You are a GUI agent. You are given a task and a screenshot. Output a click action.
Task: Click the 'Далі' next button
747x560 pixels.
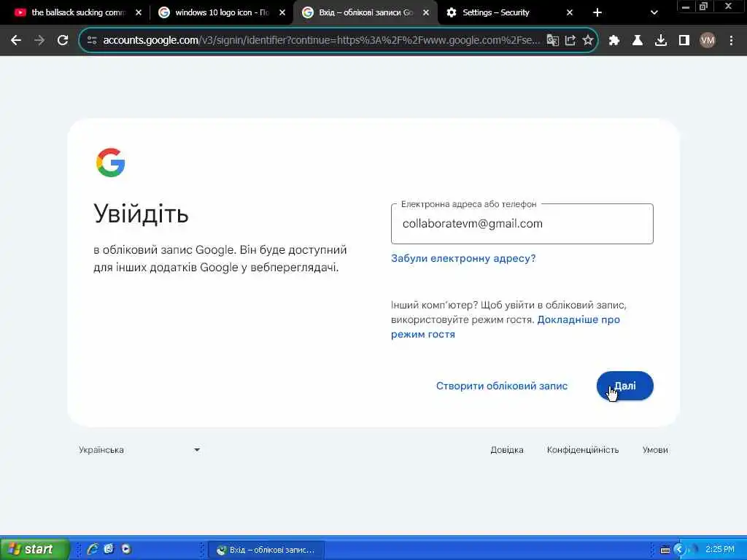624,386
